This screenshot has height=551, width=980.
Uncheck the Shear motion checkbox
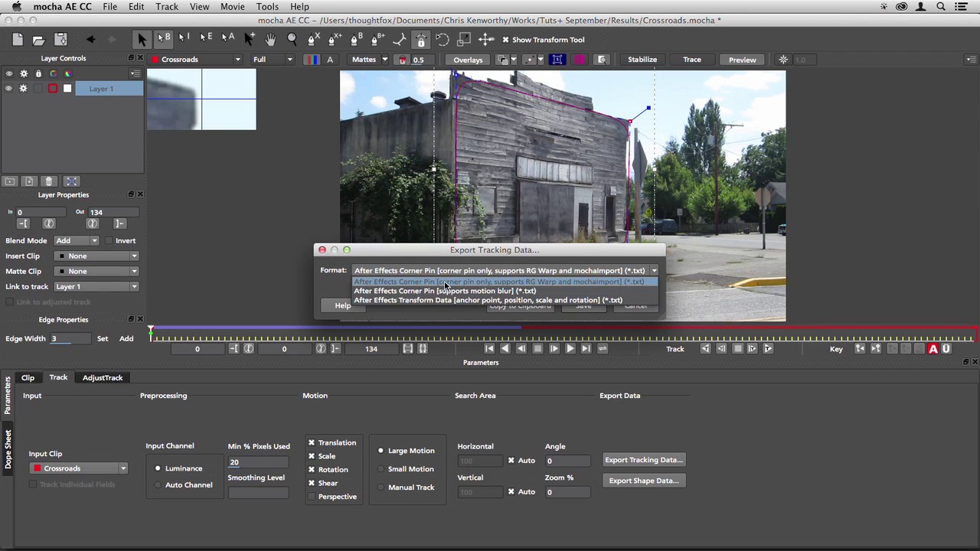tap(312, 483)
